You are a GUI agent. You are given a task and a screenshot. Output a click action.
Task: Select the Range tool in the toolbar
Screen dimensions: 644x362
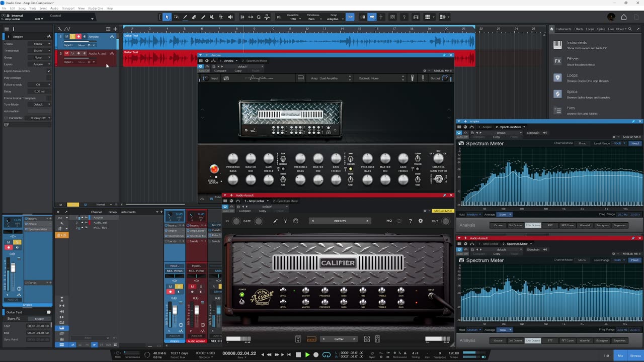click(176, 17)
